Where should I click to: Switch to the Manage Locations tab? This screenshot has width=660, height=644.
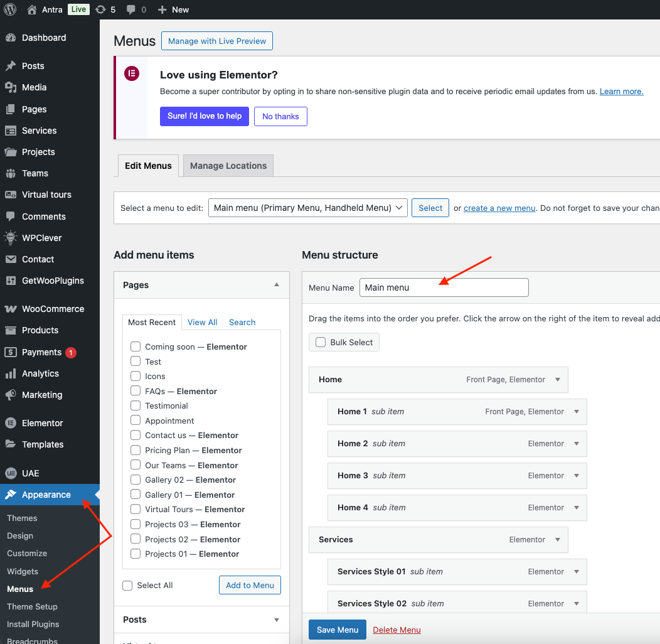(228, 166)
